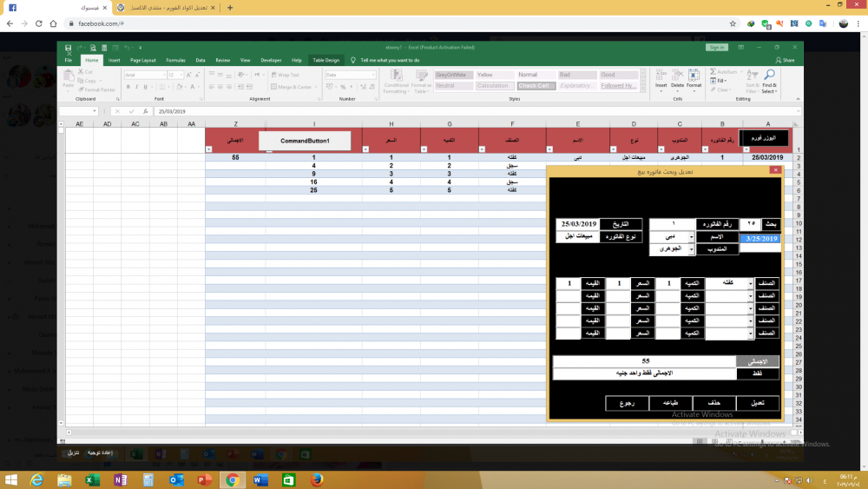
Task: Click the Sort & Filter icon
Action: coord(753,75)
